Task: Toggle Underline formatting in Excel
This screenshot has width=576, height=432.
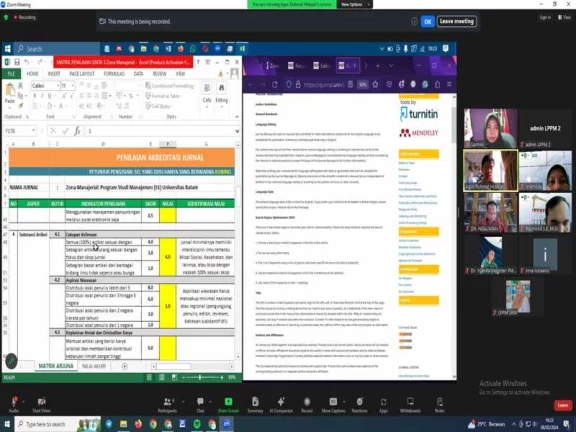Action: (50, 96)
